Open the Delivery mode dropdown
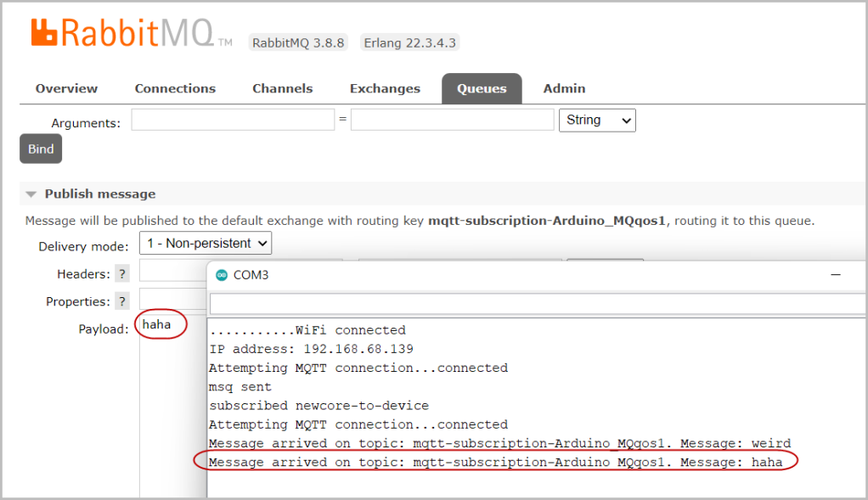 pos(205,244)
